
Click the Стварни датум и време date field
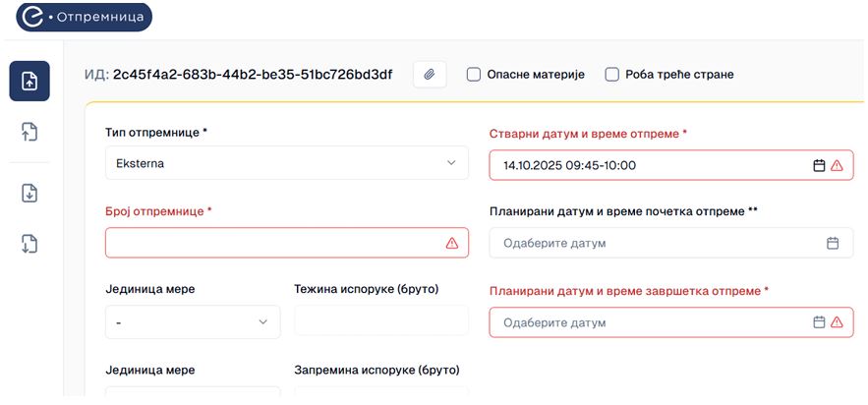[649, 165]
